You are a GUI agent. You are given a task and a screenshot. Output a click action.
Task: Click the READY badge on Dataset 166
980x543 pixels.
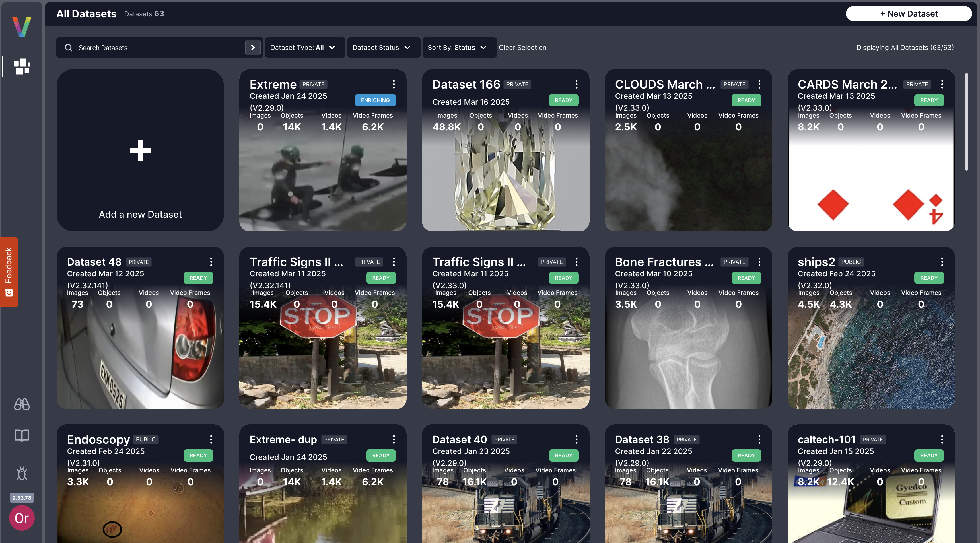click(x=563, y=100)
